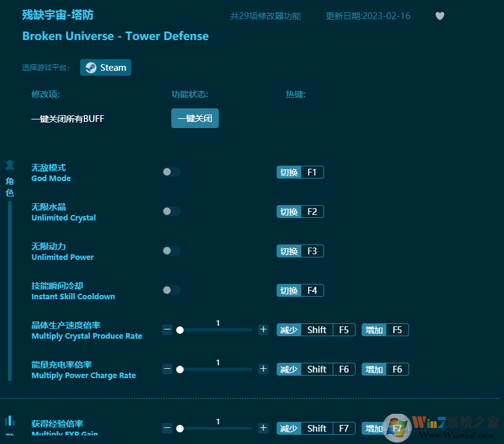This screenshot has height=444, width=504.
Task: Click the 共29项修改器功能 text
Action: coord(266,16)
